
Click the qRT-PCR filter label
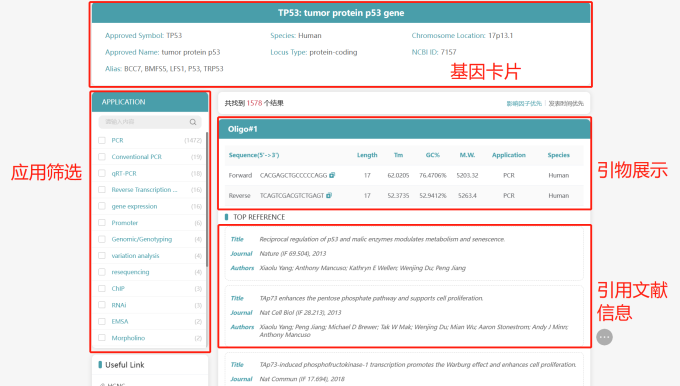coord(124,173)
